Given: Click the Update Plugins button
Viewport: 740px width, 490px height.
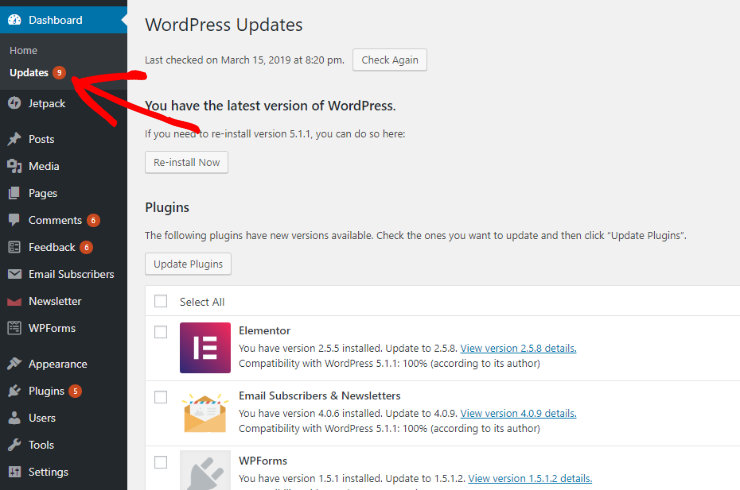Looking at the screenshot, I should (188, 264).
